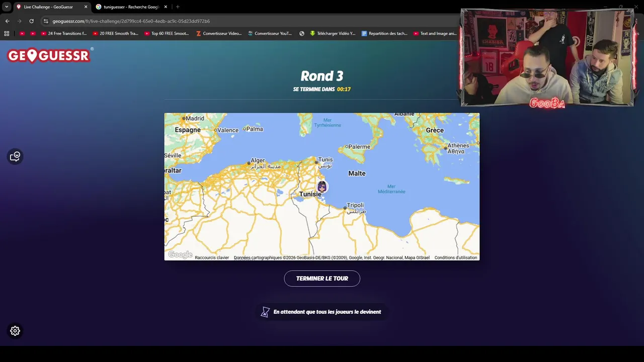Click 'Raccourcis clavier' on the map
The width and height of the screenshot is (644, 362).
(212, 257)
